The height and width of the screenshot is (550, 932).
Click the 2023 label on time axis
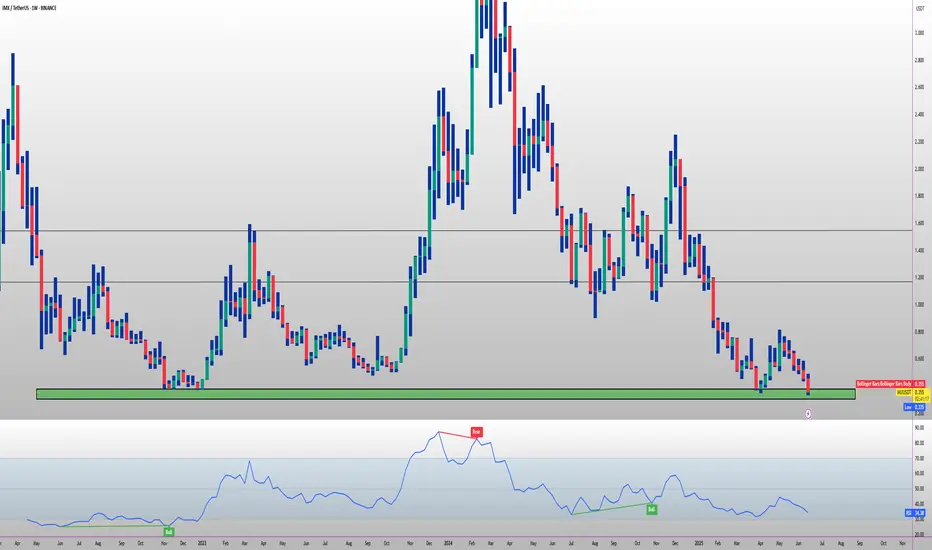point(202,543)
